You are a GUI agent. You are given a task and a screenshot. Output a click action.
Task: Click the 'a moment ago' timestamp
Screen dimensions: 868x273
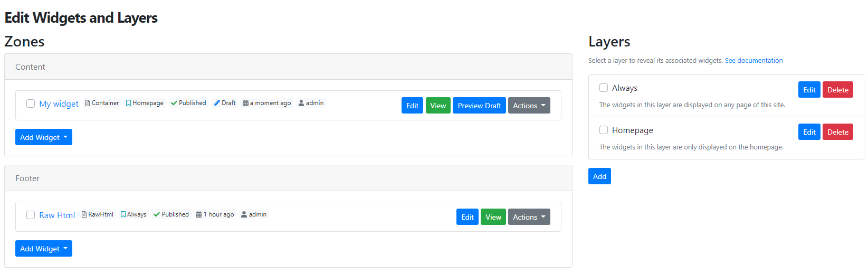coord(271,103)
